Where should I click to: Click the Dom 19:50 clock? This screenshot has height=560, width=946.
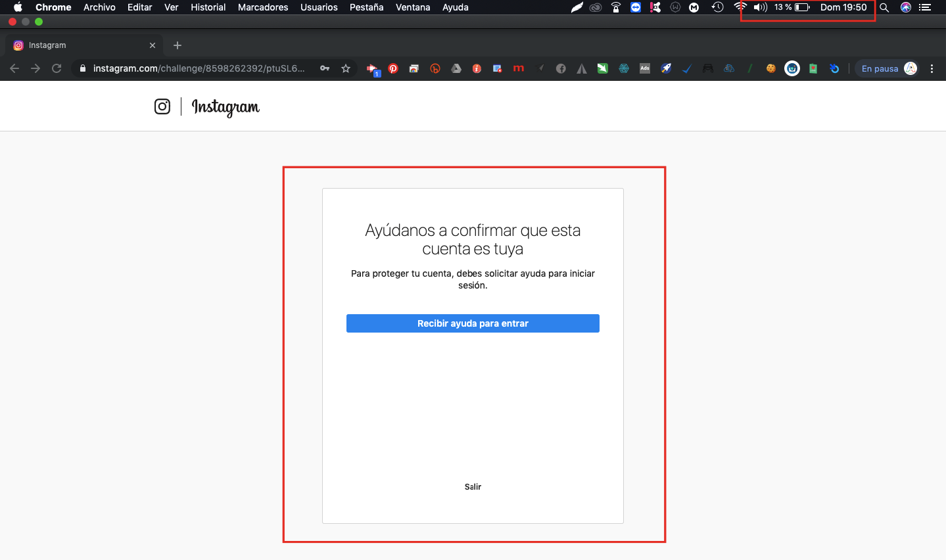coord(843,7)
